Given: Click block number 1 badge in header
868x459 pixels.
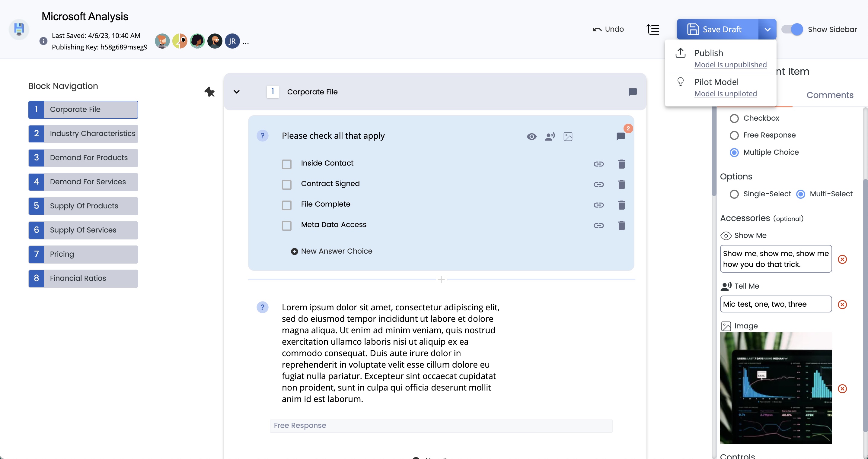Looking at the screenshot, I should coord(273,92).
